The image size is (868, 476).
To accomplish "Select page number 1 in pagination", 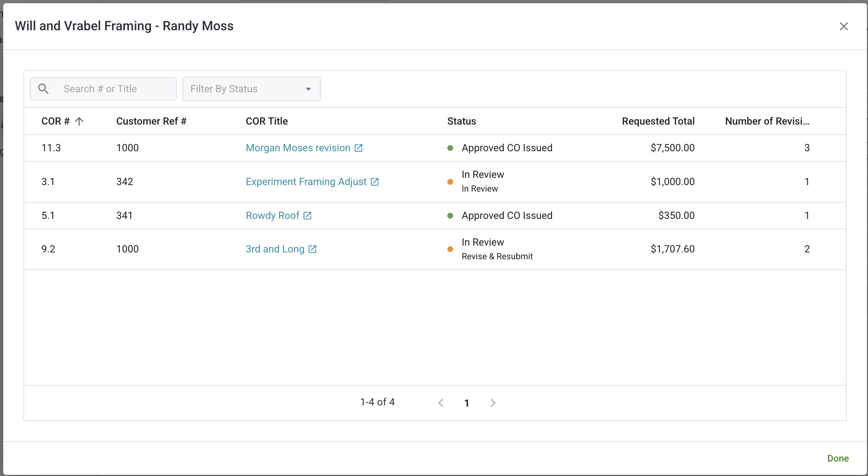I will 467,403.
